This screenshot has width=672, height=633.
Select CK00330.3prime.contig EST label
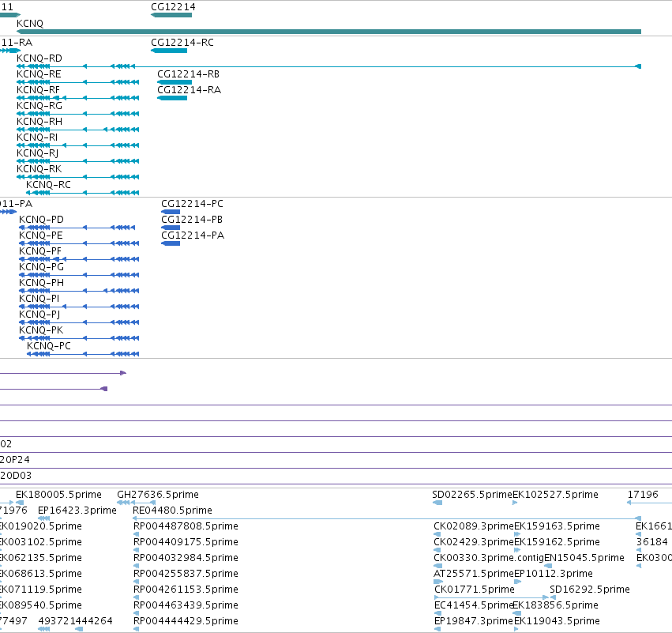pos(489,558)
